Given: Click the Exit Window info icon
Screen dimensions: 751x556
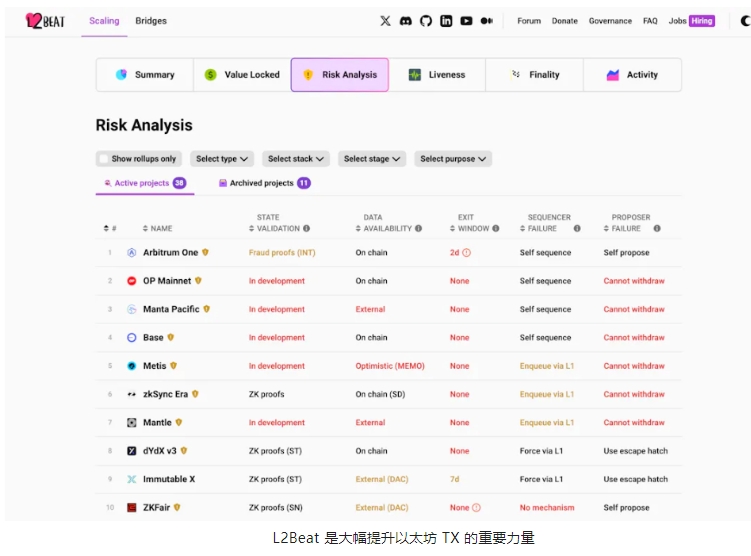Looking at the screenshot, I should coord(496,228).
